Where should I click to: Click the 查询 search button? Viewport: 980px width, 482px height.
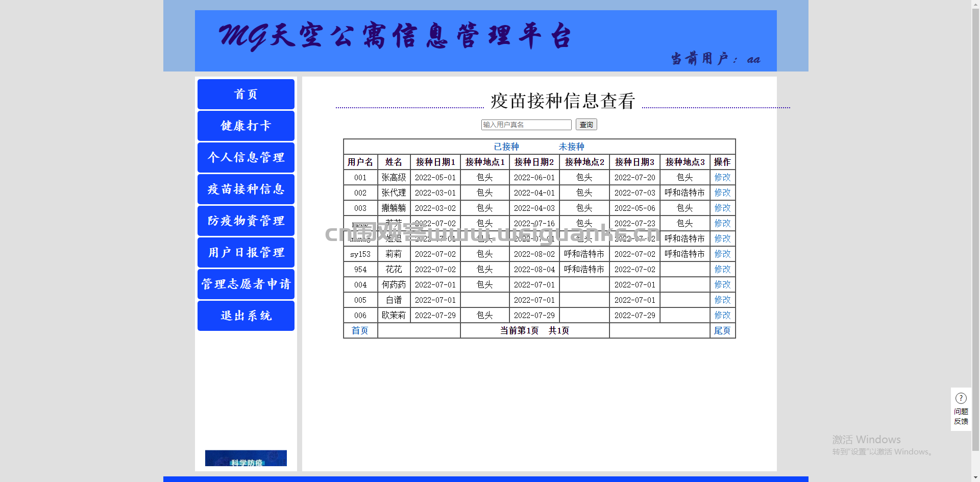[586, 125]
